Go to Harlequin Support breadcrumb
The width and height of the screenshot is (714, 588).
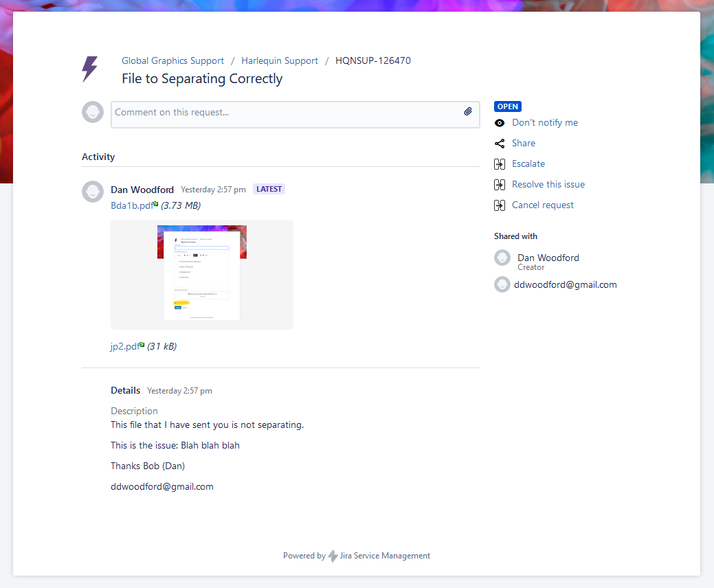point(280,60)
